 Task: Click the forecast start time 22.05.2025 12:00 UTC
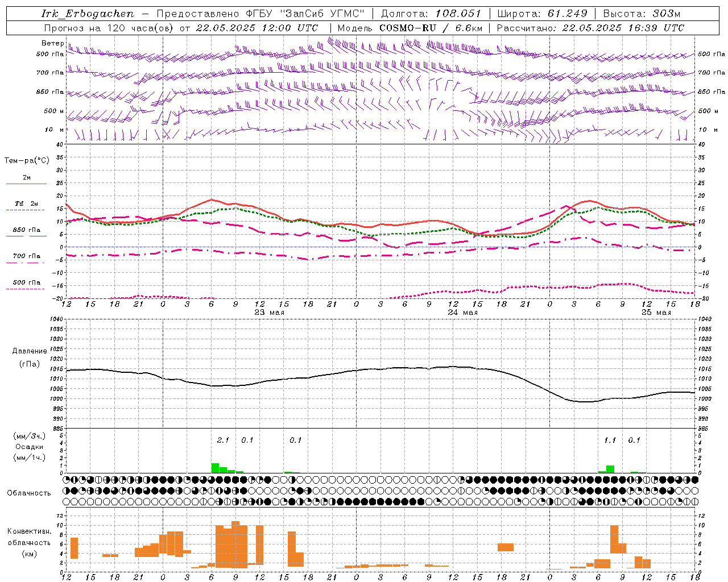pos(257,28)
